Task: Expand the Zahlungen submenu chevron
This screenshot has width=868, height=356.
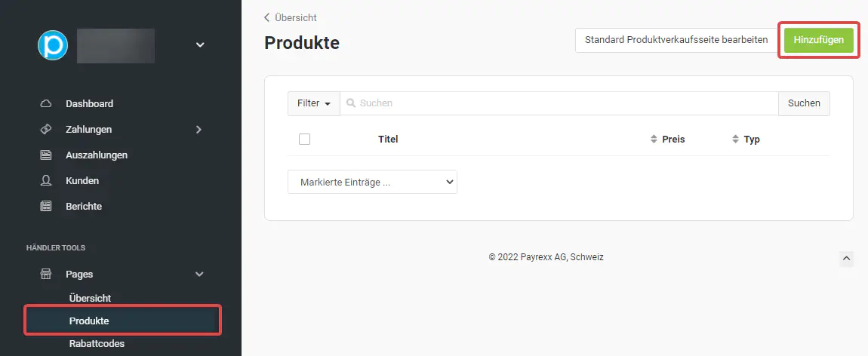Action: pos(199,129)
